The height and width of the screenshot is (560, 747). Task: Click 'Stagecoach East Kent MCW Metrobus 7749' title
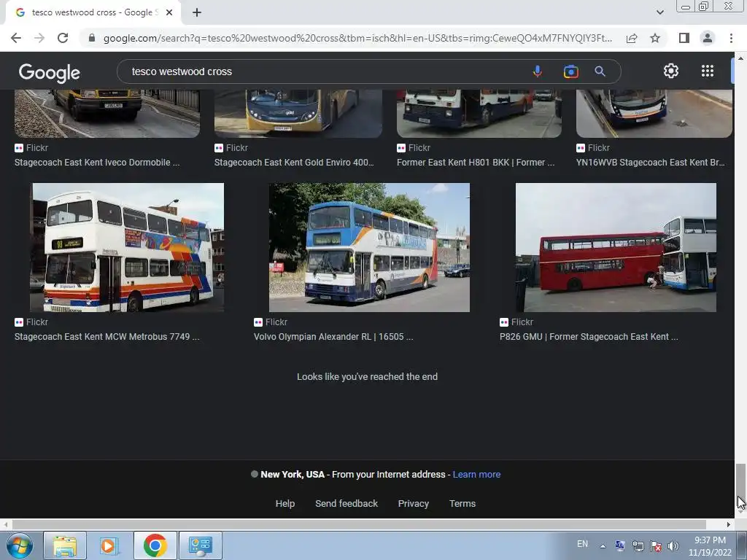pos(102,337)
